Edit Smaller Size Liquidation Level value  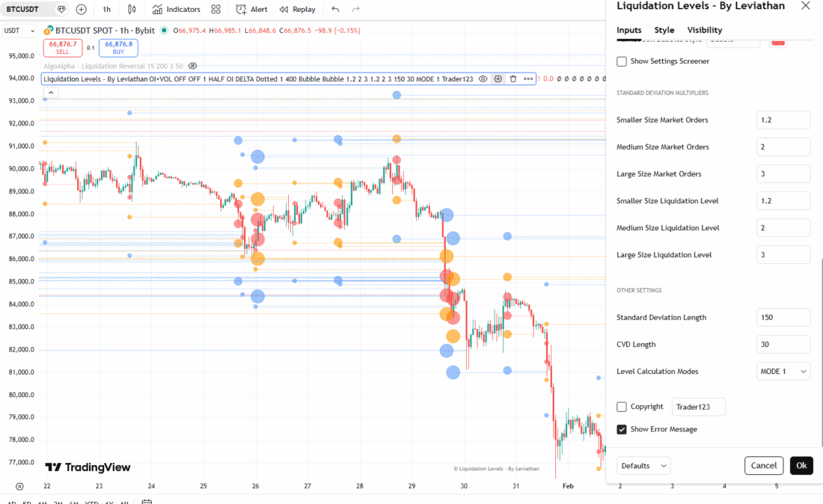click(x=783, y=201)
